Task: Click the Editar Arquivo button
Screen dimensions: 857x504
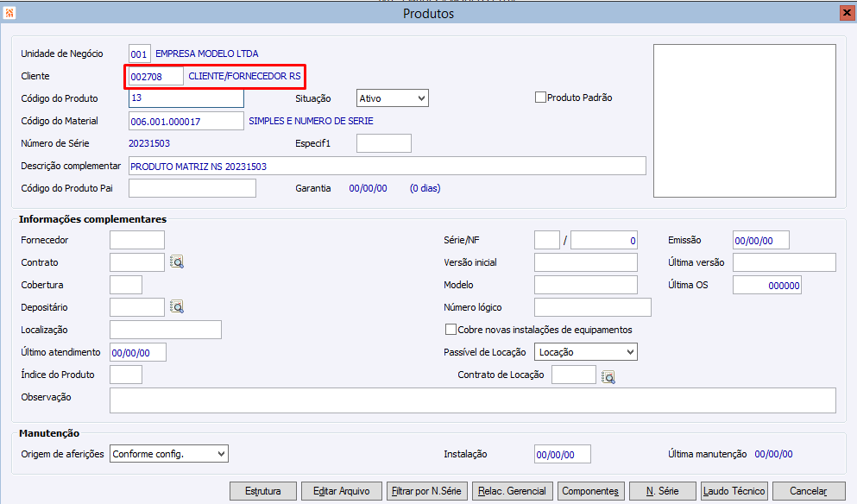Action: [x=342, y=491]
